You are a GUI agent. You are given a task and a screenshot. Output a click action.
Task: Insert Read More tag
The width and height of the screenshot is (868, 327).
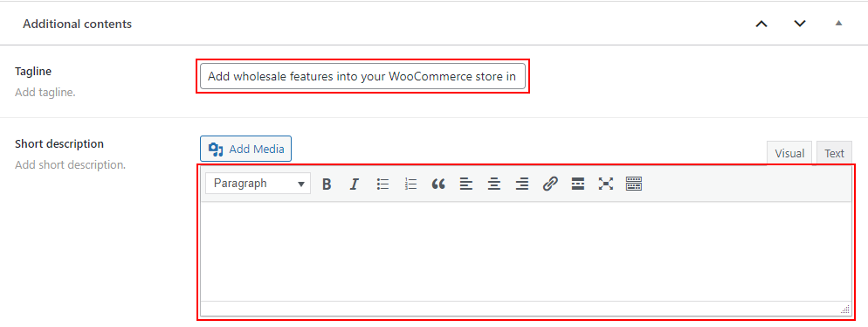(578, 184)
